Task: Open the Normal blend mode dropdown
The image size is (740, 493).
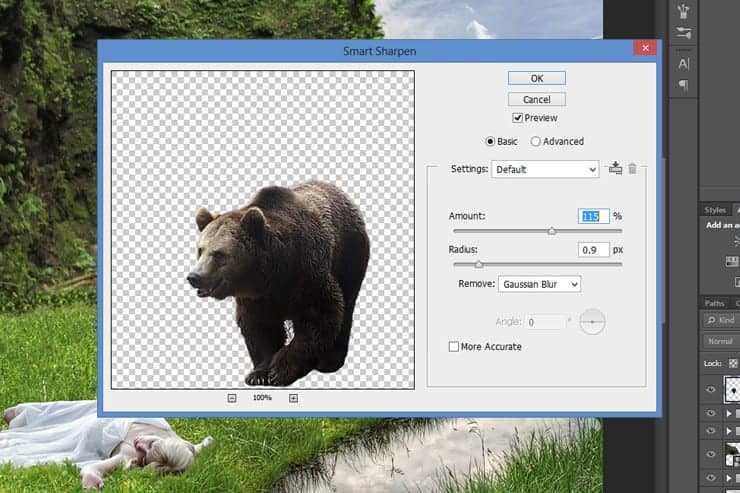Action: [722, 341]
